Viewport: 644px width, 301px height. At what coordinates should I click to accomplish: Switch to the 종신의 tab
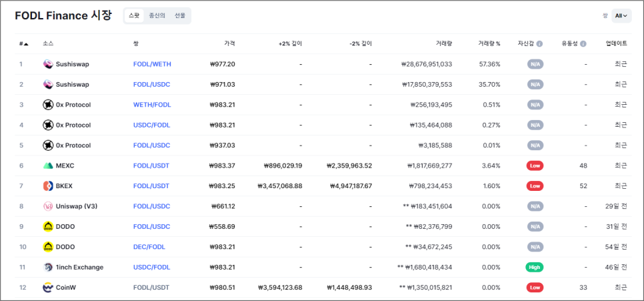click(157, 15)
